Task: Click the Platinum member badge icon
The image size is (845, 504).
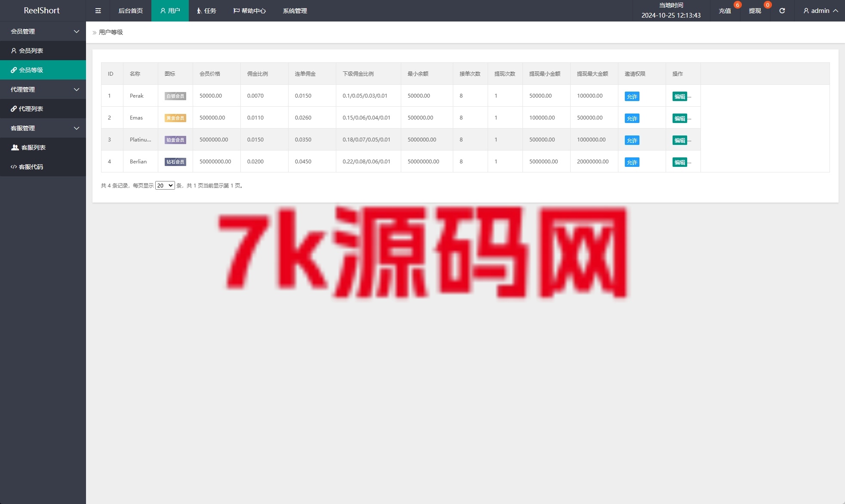Action: click(x=175, y=140)
